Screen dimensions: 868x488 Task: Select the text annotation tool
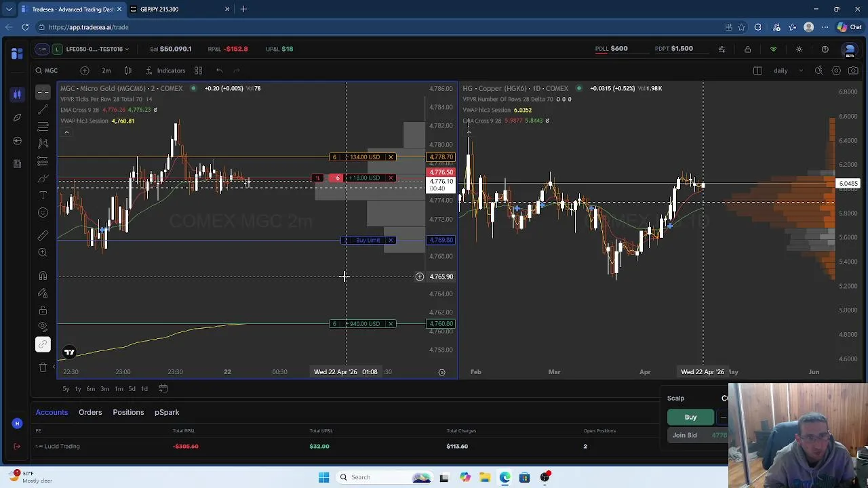(43, 195)
